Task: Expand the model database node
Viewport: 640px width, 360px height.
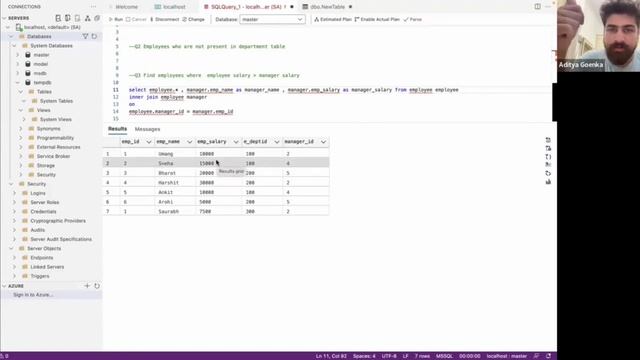Action: [x=18, y=64]
